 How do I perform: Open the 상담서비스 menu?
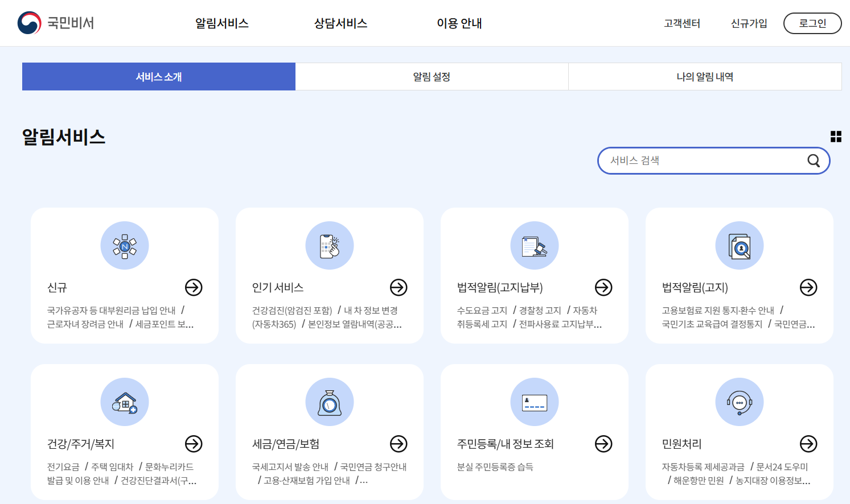point(340,23)
